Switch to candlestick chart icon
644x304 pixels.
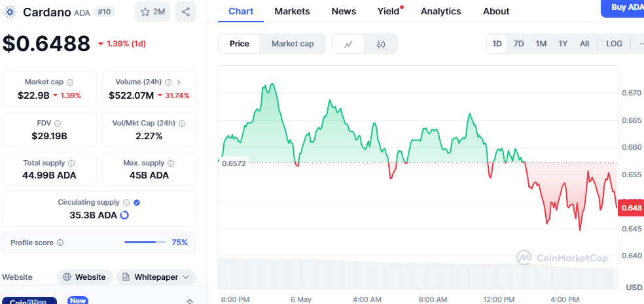381,44
